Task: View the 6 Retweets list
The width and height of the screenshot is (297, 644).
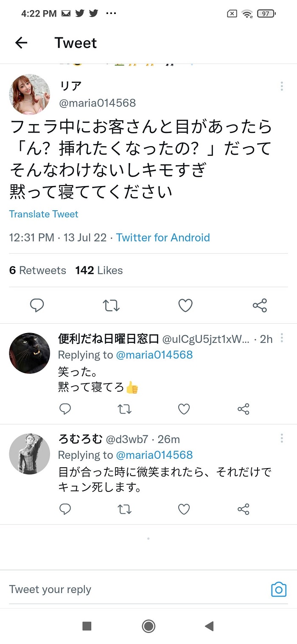Action: point(38,271)
